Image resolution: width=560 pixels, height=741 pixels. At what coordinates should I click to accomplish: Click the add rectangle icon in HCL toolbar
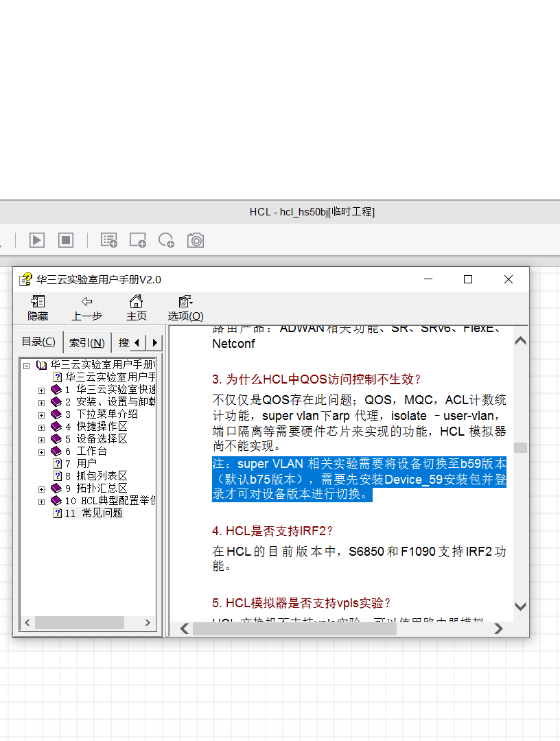tap(137, 240)
